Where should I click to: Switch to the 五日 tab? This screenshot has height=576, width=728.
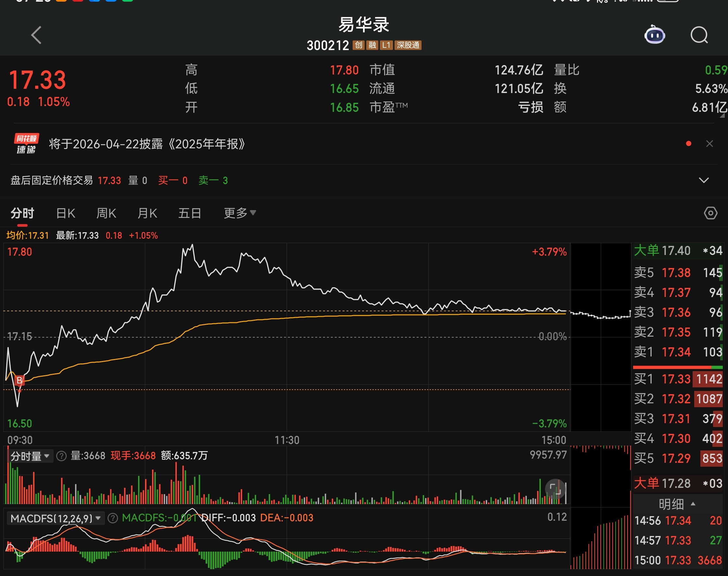tap(189, 213)
